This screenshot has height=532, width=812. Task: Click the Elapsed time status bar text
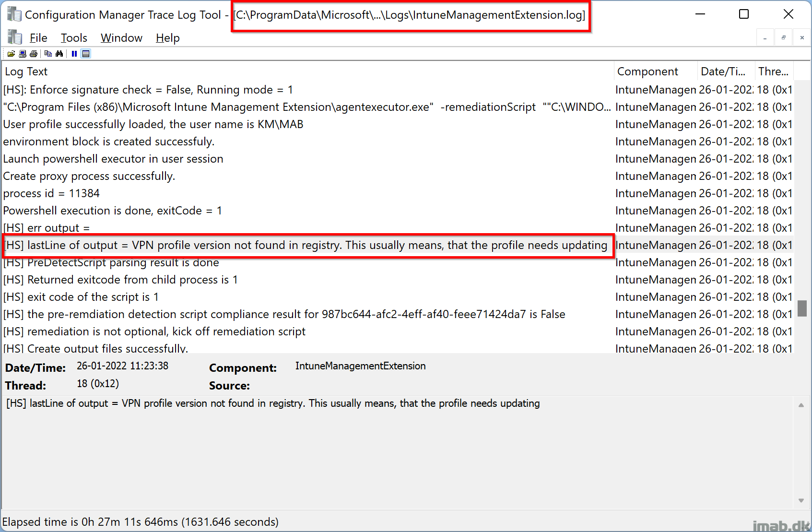pyautogui.click(x=141, y=522)
